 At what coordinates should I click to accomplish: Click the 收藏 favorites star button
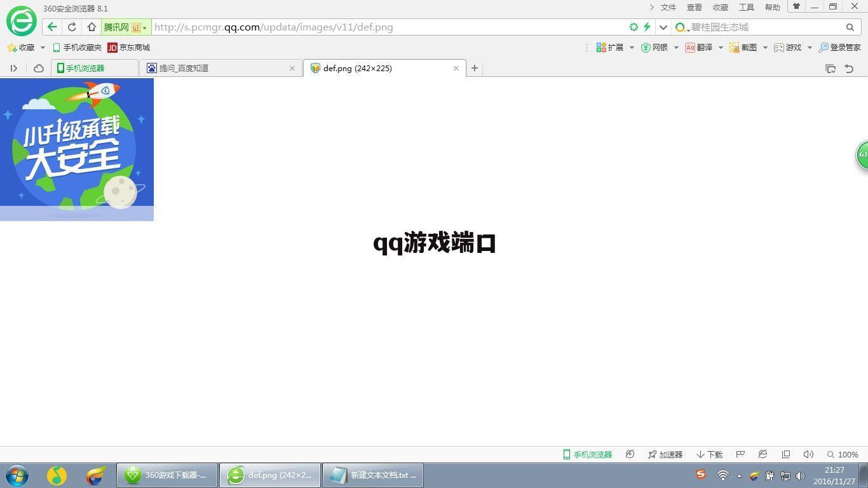coord(21,48)
